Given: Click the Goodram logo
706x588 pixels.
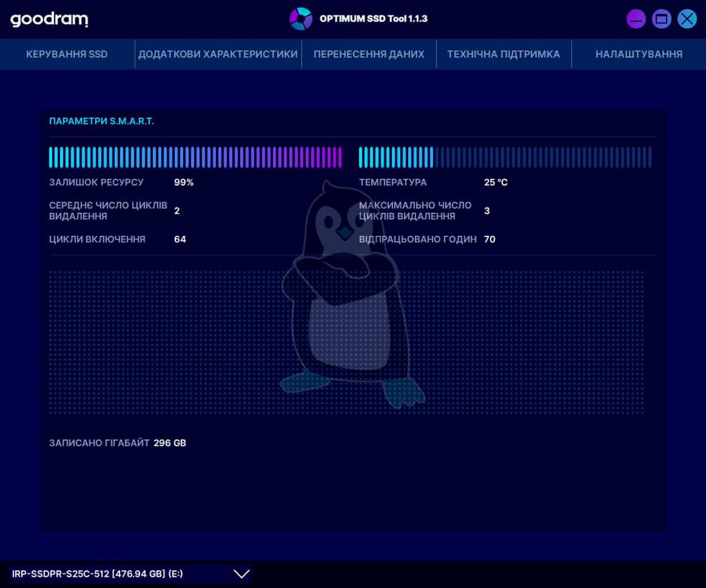Looking at the screenshot, I should (x=49, y=19).
